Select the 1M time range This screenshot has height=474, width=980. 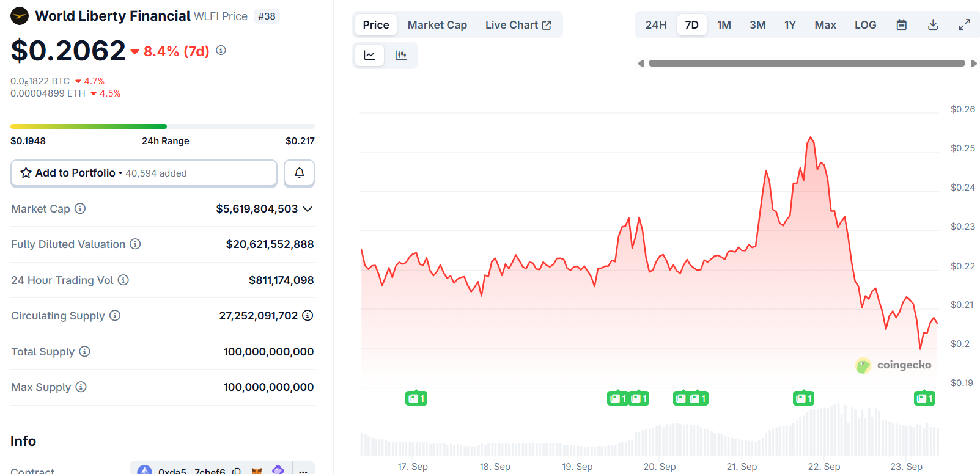pyautogui.click(x=724, y=25)
